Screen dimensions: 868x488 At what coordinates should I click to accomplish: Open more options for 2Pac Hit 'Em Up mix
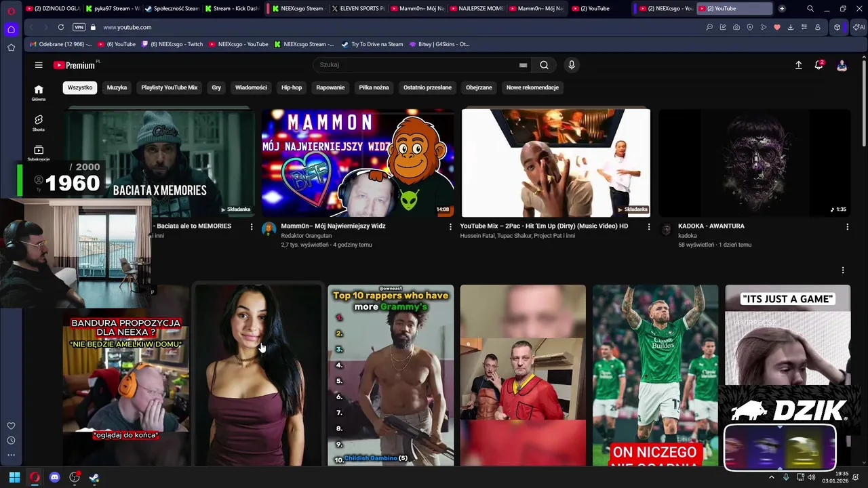(x=649, y=226)
